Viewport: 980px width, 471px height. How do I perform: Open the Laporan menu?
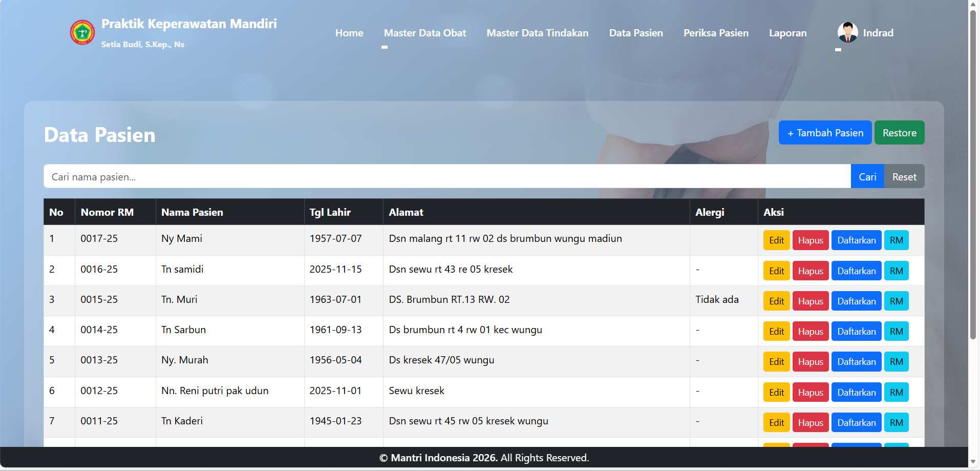click(x=787, y=33)
